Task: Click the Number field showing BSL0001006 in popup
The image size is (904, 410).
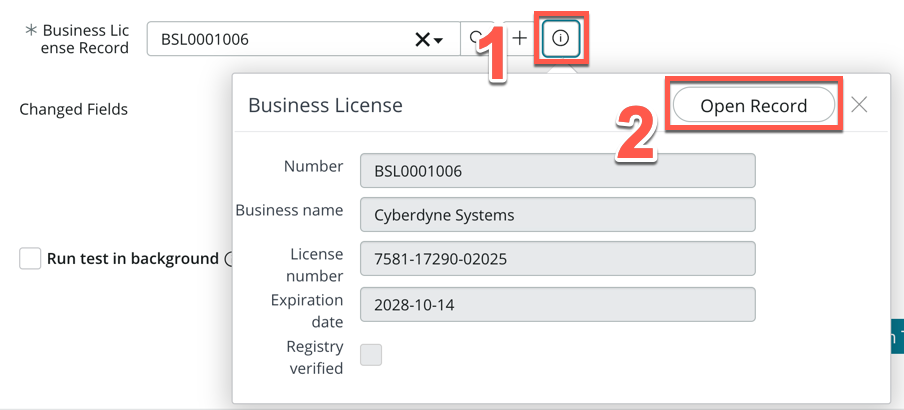Action: 557,171
